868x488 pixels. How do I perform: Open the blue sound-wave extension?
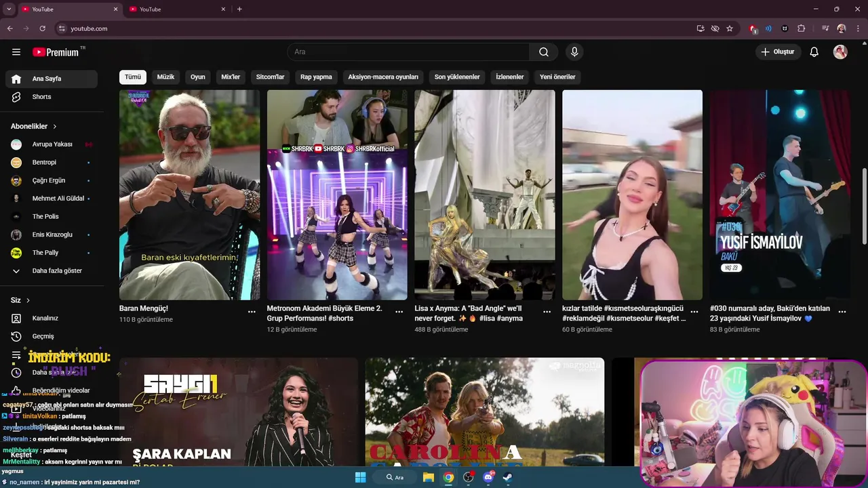[x=768, y=28]
